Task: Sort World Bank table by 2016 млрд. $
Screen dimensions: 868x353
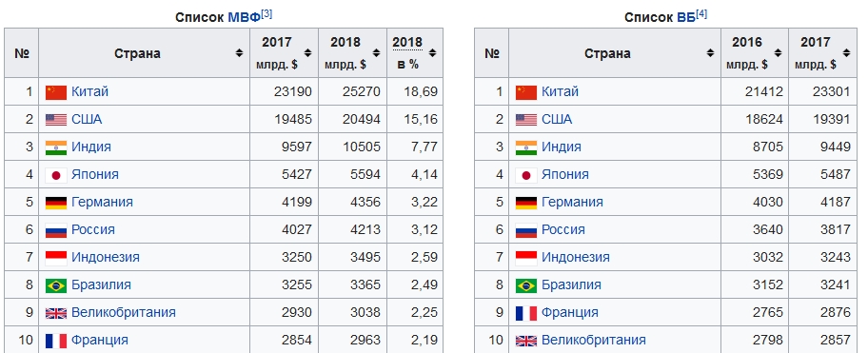Action: pyautogui.click(x=778, y=53)
